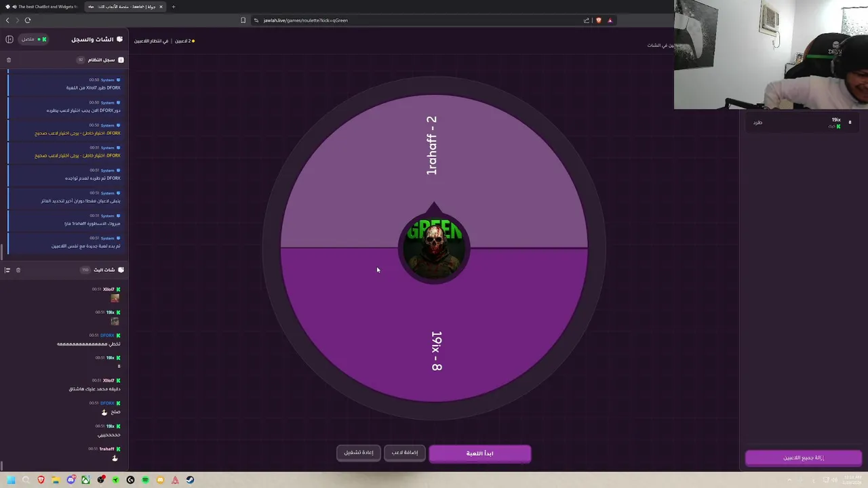The image size is (868, 488).
Task: Click the في انتظار اللاعبين waiting status text
Action: pos(151,41)
